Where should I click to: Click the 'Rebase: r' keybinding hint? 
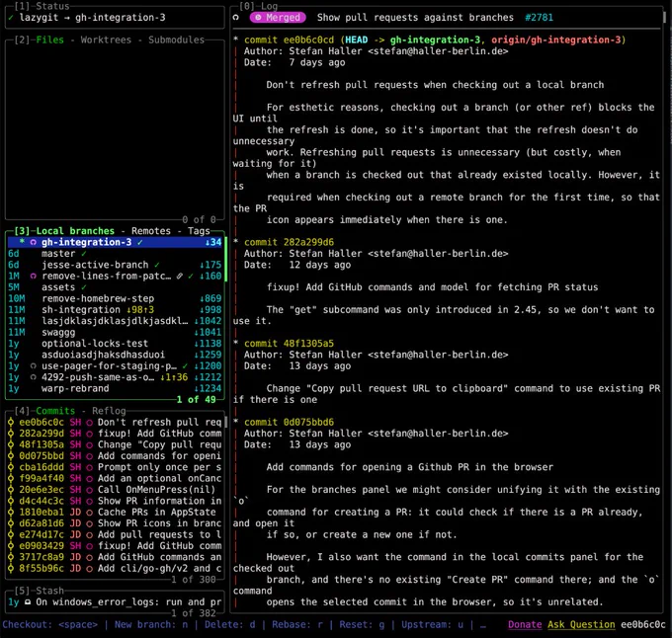tap(297, 625)
